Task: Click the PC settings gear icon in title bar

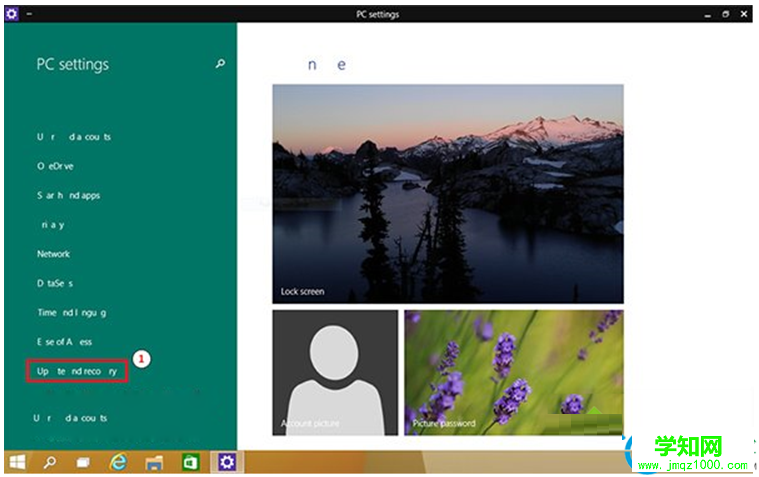Action: tap(12, 14)
